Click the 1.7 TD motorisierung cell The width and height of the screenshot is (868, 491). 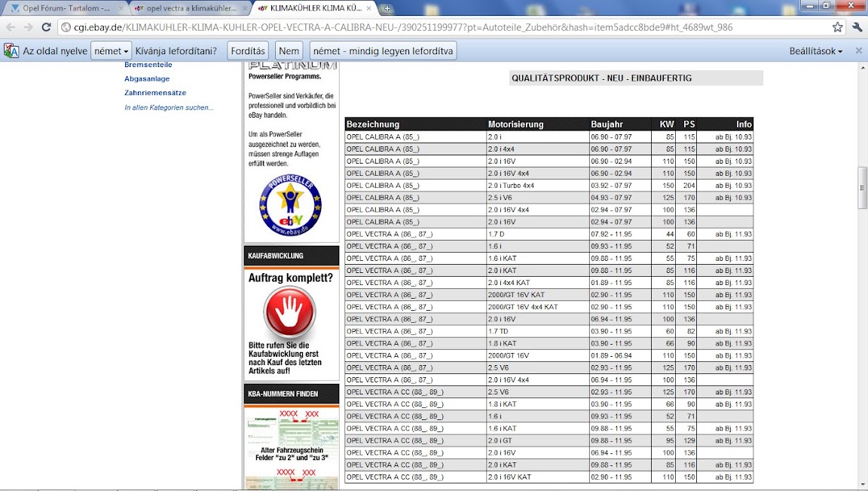click(x=537, y=331)
